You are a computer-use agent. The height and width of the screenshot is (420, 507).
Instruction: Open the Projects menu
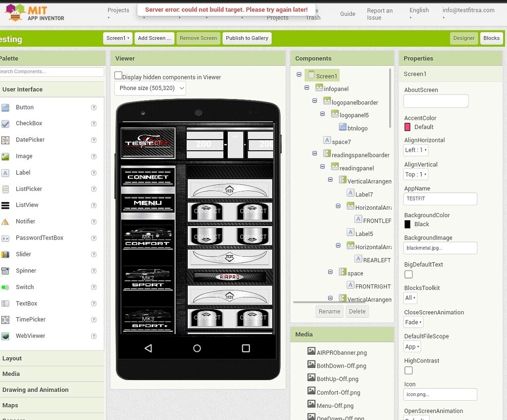[118, 10]
